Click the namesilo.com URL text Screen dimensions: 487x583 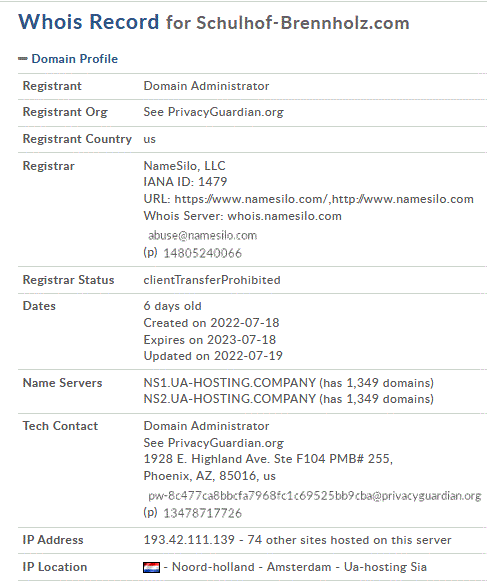click(x=324, y=199)
